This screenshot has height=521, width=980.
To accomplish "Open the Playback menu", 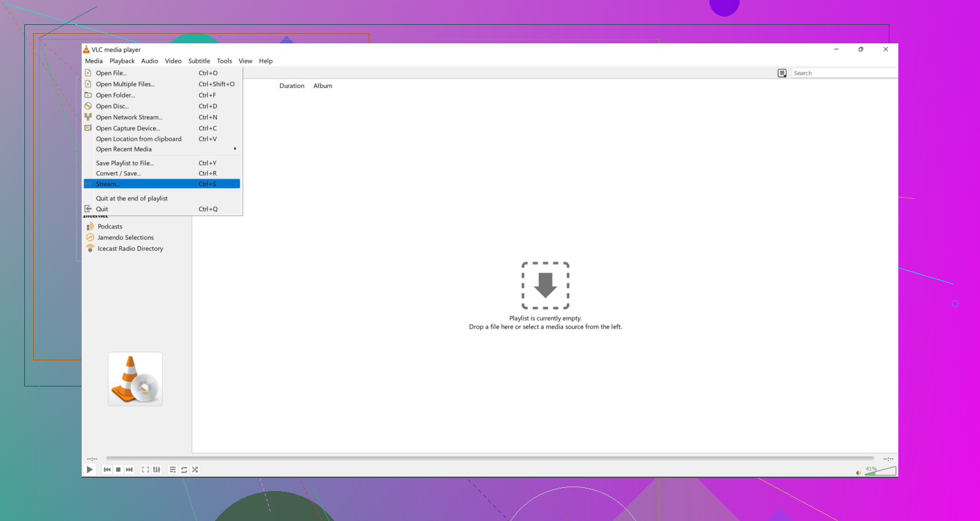I will point(122,61).
